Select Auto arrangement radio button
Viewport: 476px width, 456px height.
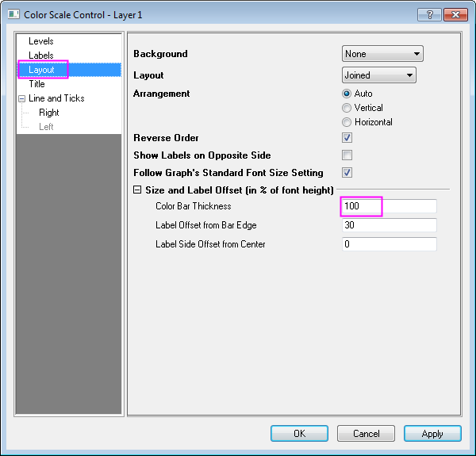pyautogui.click(x=347, y=94)
